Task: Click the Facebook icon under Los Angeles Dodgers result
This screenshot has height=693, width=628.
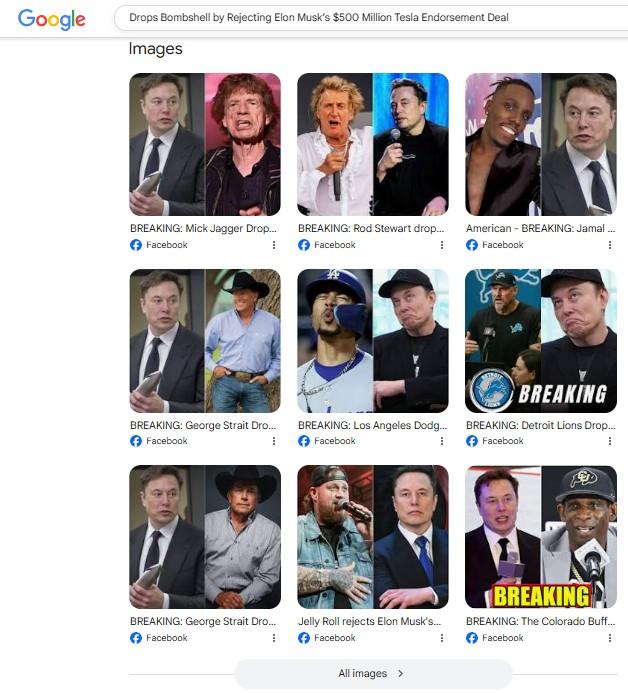Action: pos(304,441)
